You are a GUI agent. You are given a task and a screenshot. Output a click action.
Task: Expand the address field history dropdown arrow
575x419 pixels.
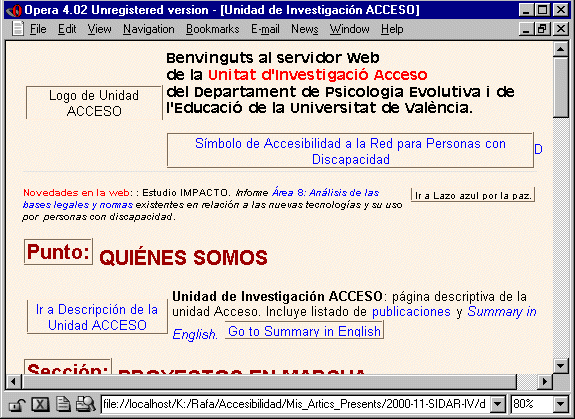click(x=498, y=404)
